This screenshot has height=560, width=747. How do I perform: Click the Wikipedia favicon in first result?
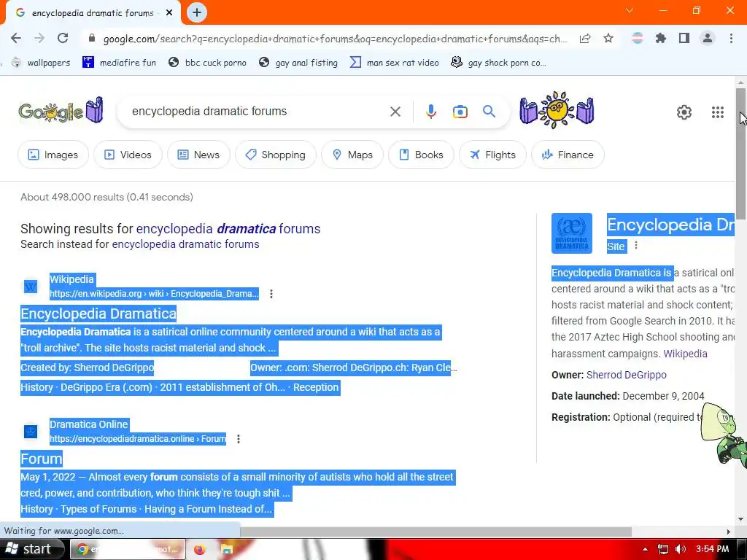tap(31, 286)
